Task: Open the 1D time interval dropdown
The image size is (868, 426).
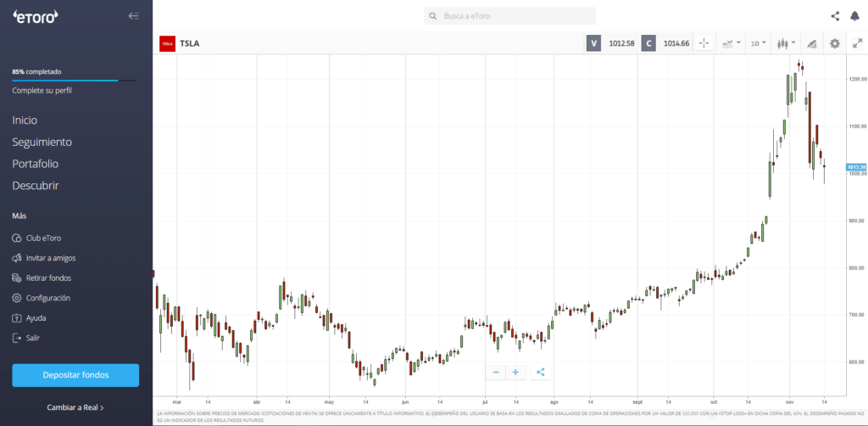Action: [x=759, y=43]
